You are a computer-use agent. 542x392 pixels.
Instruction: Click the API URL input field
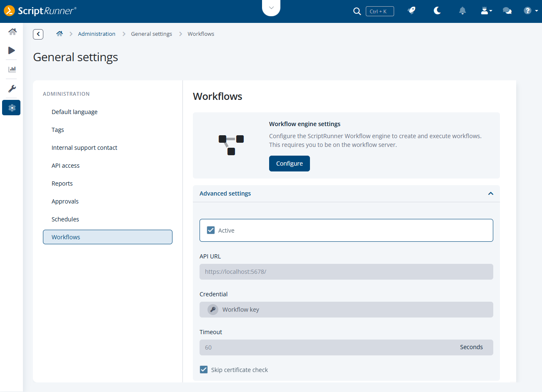pyautogui.click(x=346, y=272)
